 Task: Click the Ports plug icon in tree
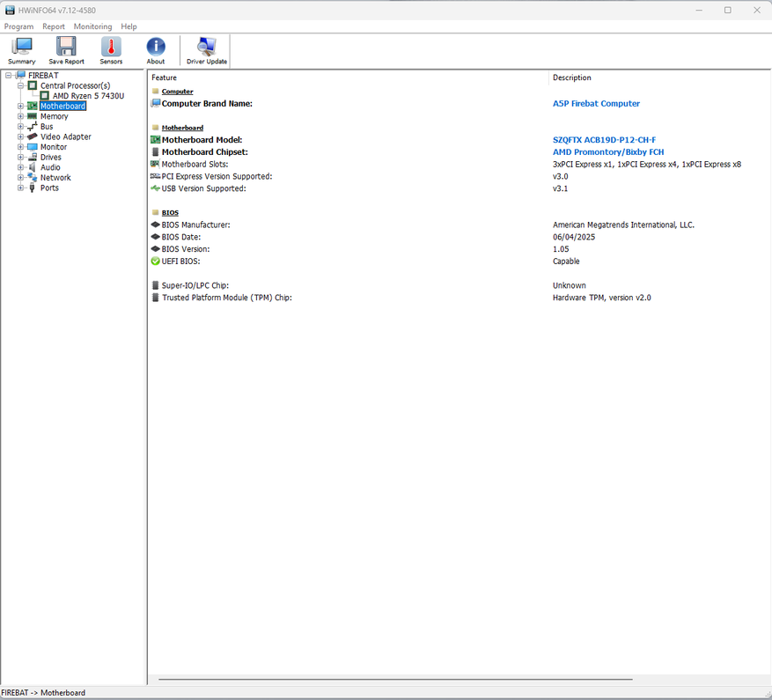pos(32,188)
